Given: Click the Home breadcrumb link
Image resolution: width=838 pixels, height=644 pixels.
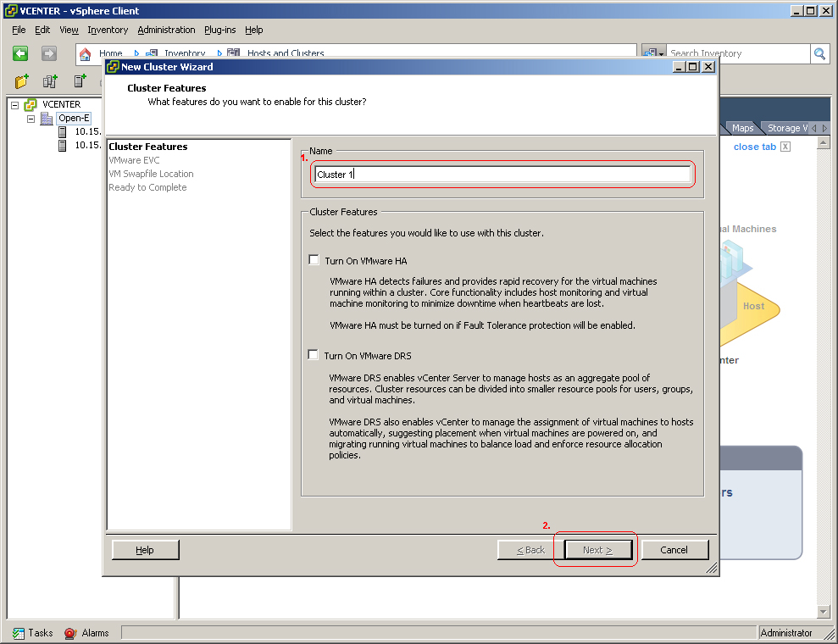Looking at the screenshot, I should pos(111,53).
